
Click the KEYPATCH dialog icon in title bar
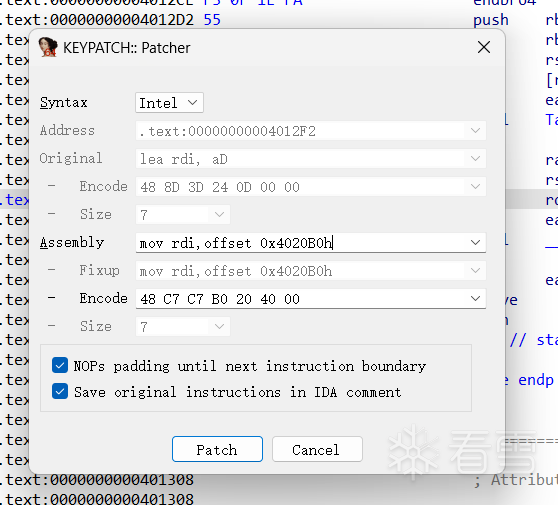48,47
